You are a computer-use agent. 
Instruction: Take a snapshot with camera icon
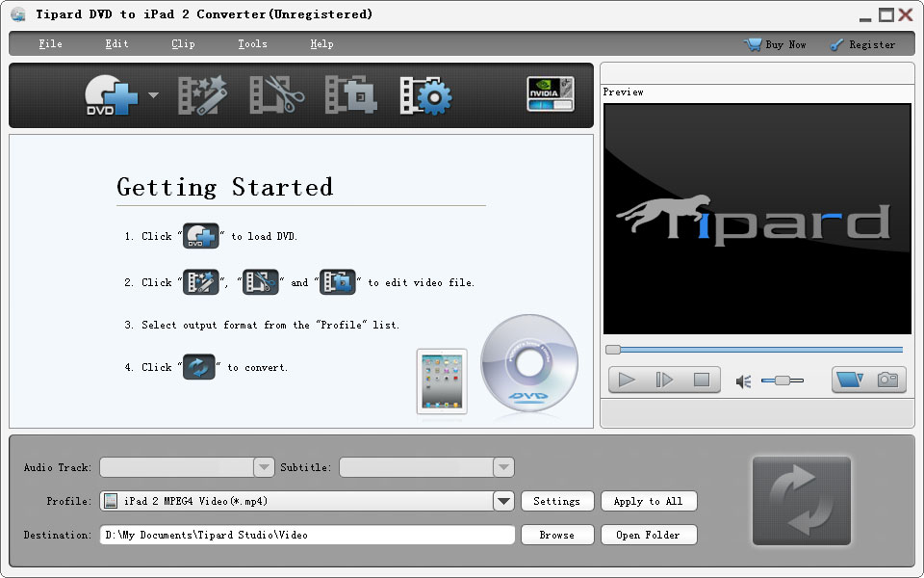coord(887,379)
